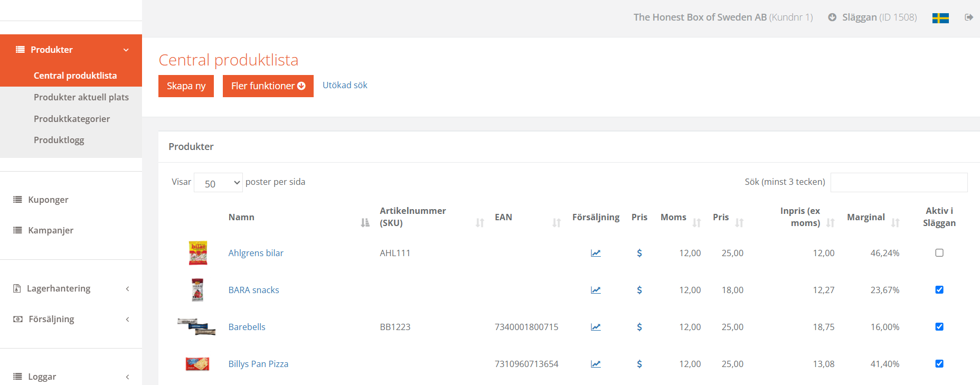980x385 pixels.
Task: Uncheck Barebells active in Släggan
Action: tap(939, 327)
